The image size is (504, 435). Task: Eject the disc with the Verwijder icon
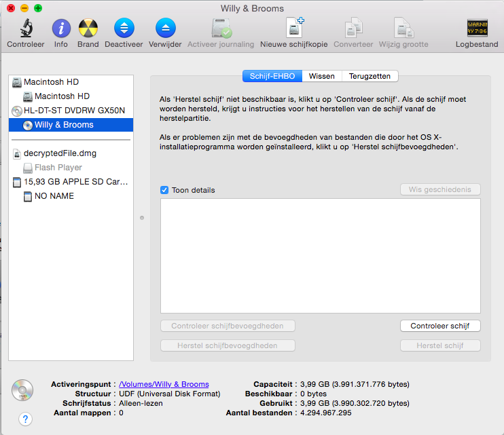(165, 29)
